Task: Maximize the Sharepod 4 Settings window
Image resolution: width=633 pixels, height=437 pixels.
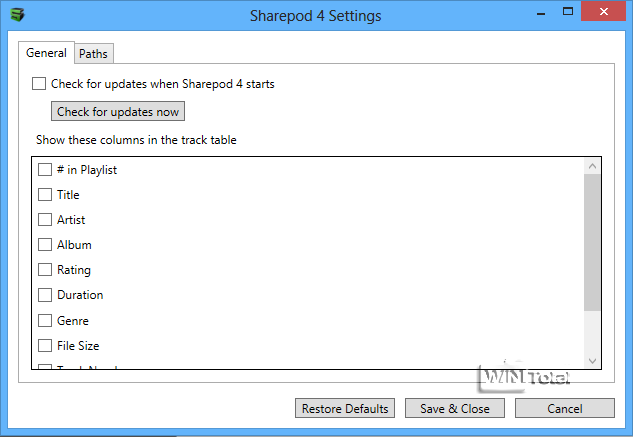Action: click(568, 12)
